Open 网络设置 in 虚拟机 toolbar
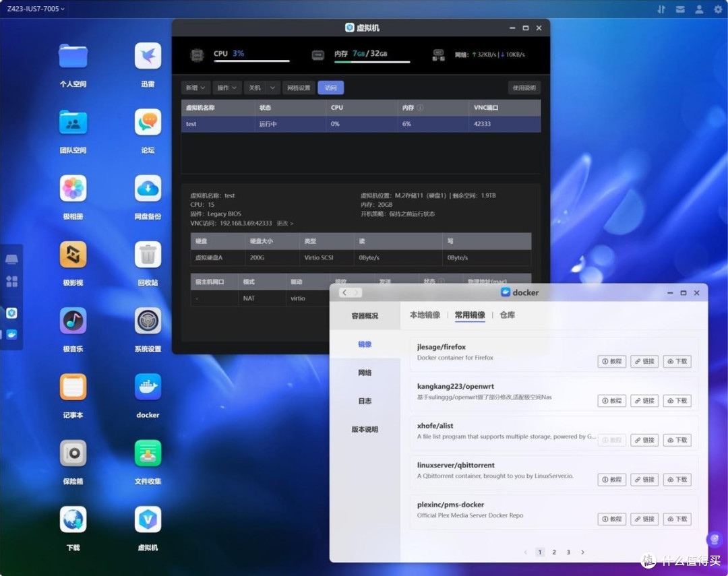 point(299,88)
